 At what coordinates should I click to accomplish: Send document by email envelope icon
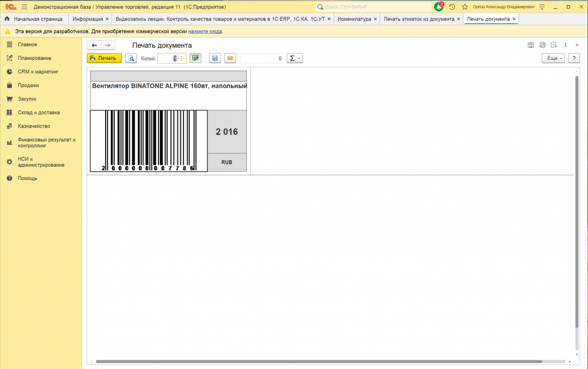(x=230, y=58)
